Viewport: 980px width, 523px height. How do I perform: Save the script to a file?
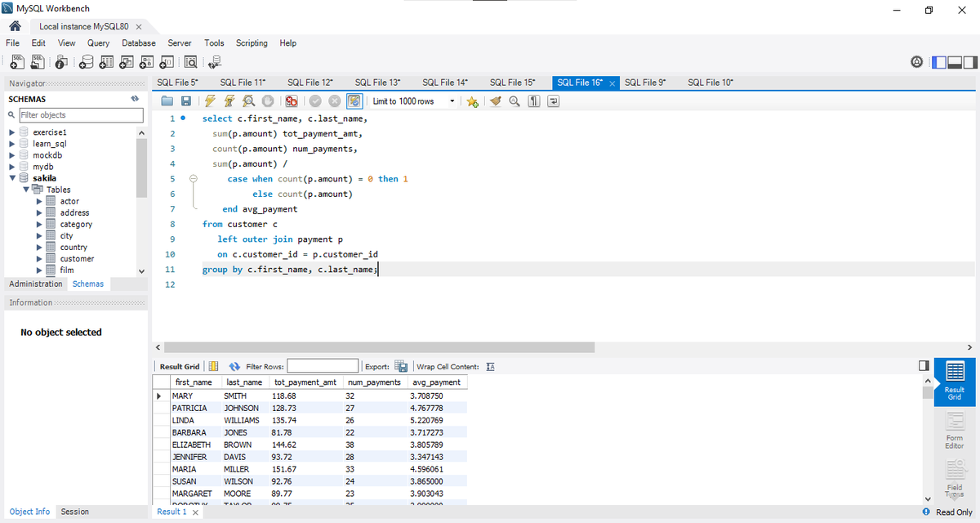pos(186,101)
